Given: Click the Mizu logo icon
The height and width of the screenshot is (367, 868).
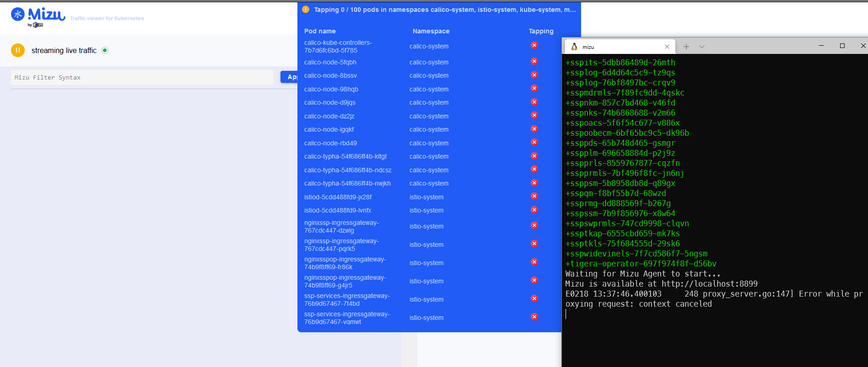Looking at the screenshot, I should [18, 15].
